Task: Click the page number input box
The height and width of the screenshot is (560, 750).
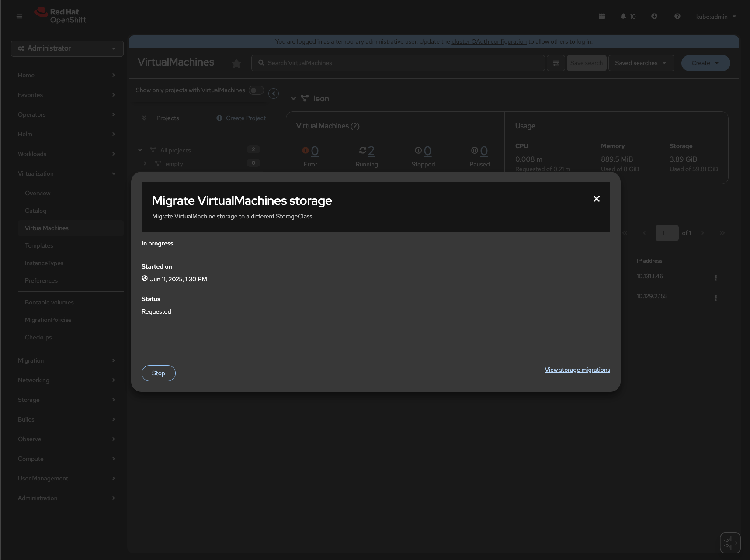Action: pyautogui.click(x=667, y=233)
